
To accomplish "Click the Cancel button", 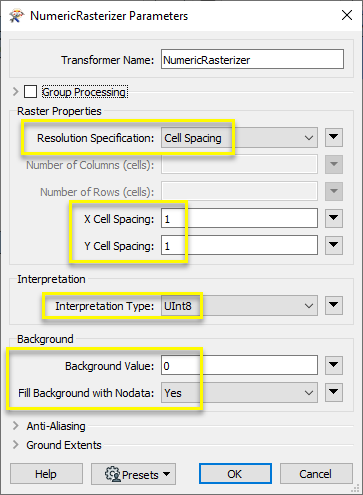I will 316,474.
